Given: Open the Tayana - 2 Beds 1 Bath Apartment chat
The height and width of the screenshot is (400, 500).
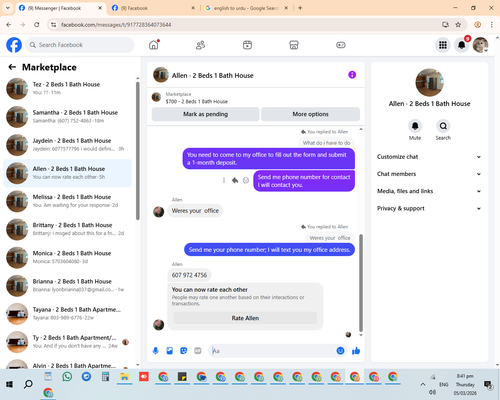Looking at the screenshot, I should coord(67,314).
